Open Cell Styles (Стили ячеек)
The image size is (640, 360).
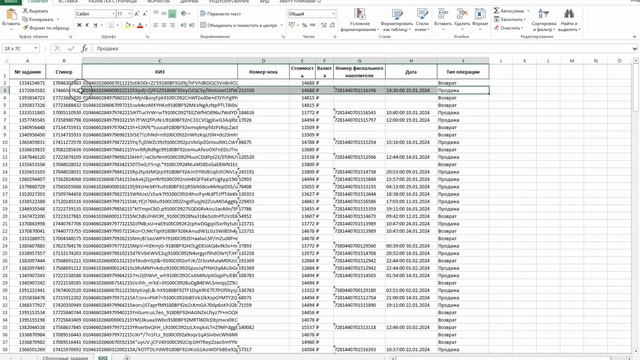tap(422, 20)
